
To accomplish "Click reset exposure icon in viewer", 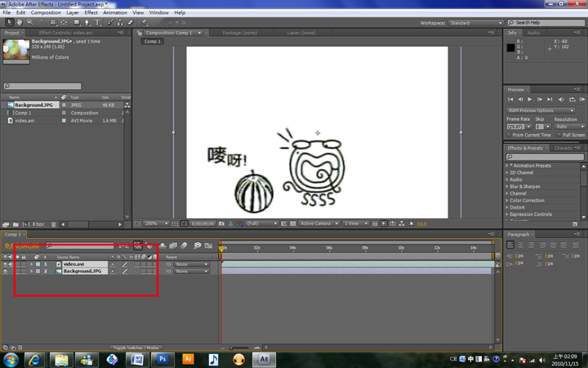I will coord(412,223).
